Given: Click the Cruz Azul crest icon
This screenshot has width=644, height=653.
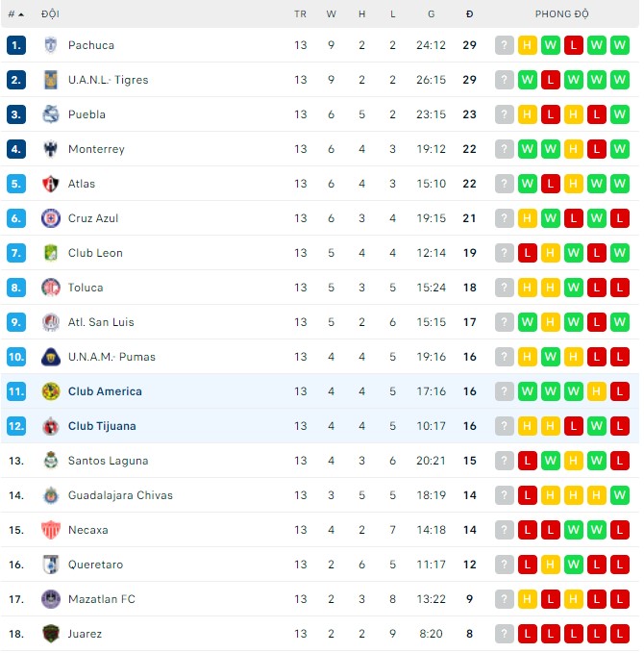Looking at the screenshot, I should tap(51, 218).
